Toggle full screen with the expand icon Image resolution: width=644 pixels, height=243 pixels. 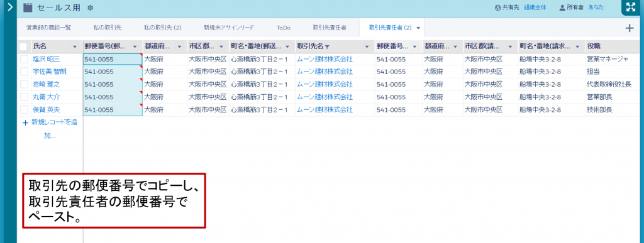tap(630, 7)
